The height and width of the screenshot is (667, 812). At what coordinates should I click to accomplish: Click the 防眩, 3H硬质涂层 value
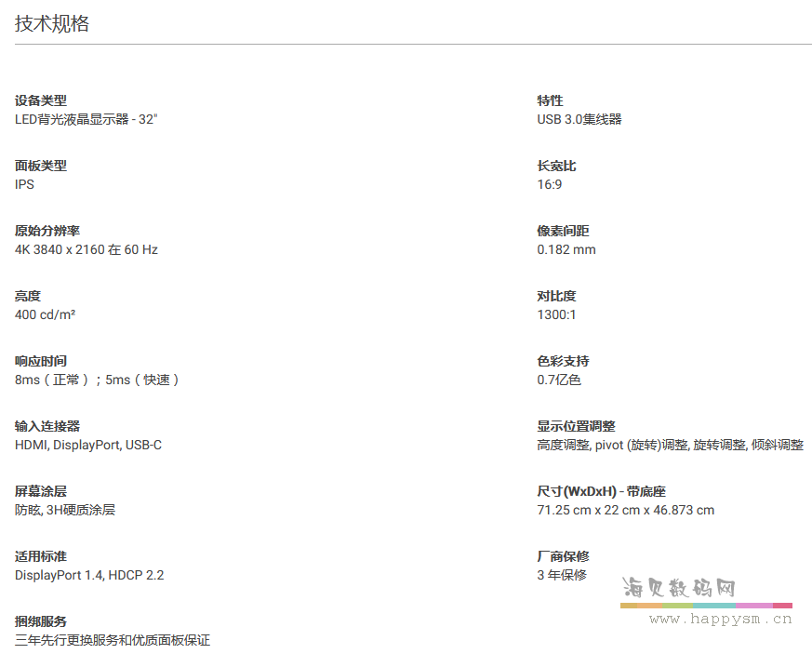tap(65, 510)
